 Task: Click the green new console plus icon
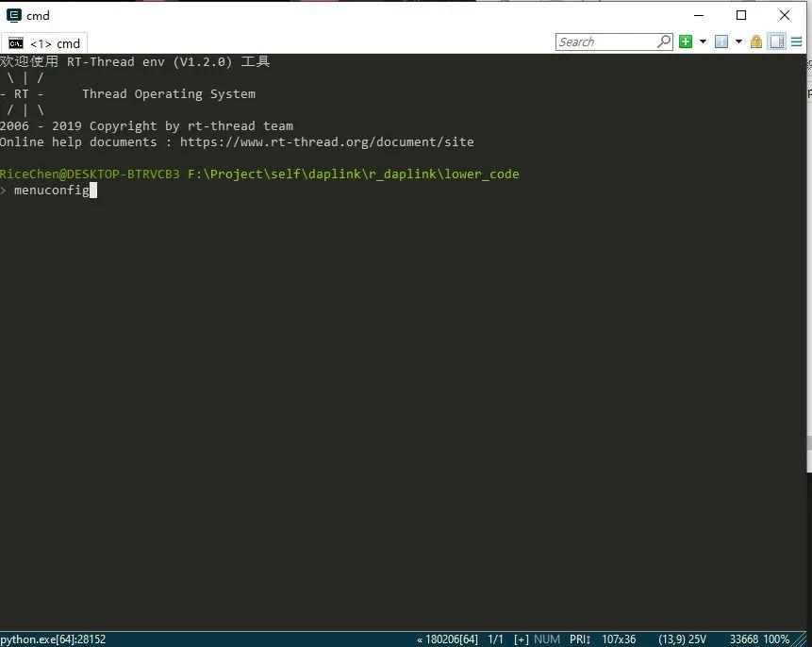(x=686, y=41)
